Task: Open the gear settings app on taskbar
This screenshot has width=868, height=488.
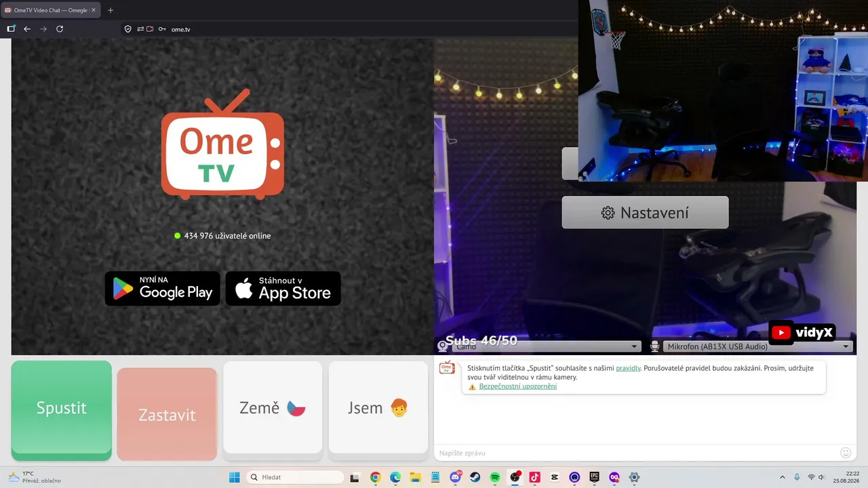Action: (x=634, y=477)
